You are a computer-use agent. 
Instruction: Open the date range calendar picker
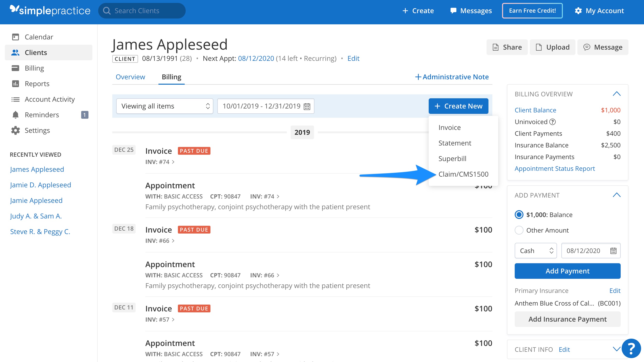pos(307,106)
